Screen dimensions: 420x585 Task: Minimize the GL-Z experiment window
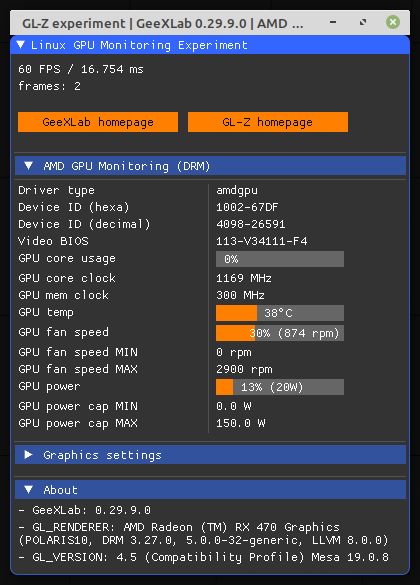tap(333, 22)
